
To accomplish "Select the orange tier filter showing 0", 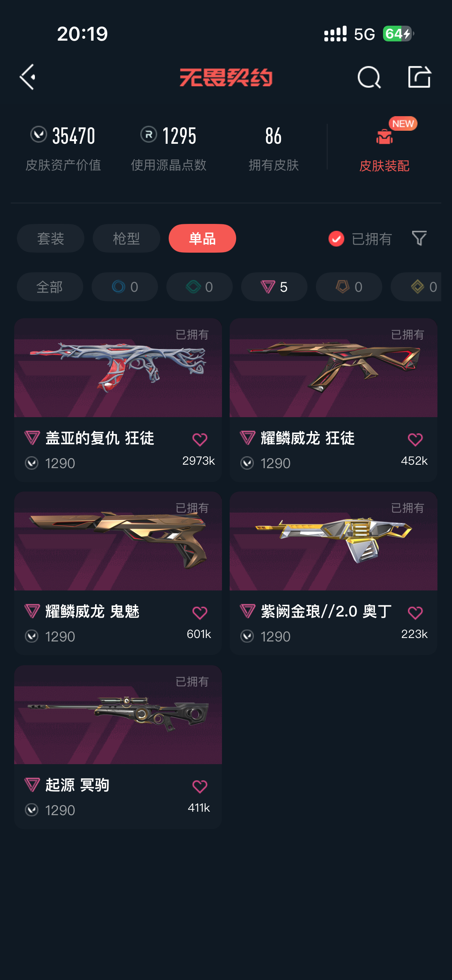I will pos(349,287).
